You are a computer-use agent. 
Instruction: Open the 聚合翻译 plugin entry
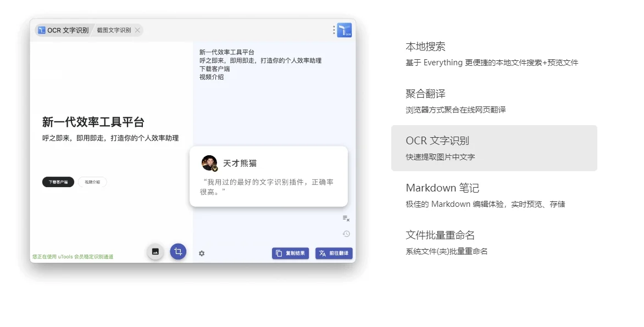426,94
